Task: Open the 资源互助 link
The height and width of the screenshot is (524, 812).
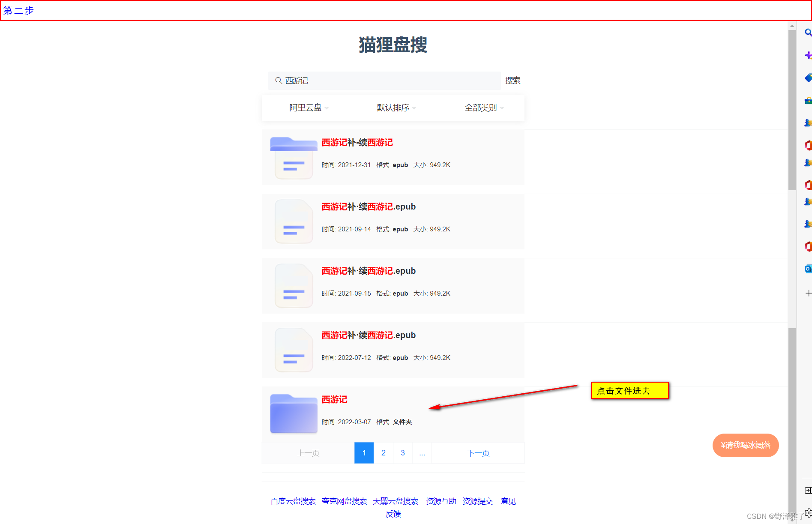Action: [x=441, y=501]
